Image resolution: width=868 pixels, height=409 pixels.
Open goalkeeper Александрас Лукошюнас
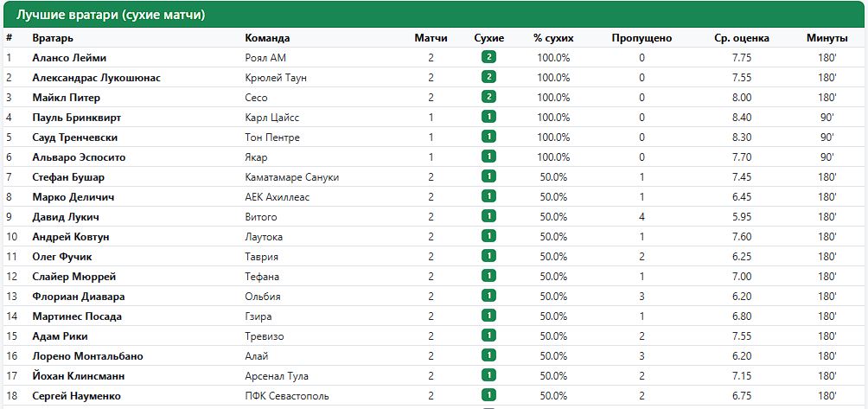pos(96,78)
